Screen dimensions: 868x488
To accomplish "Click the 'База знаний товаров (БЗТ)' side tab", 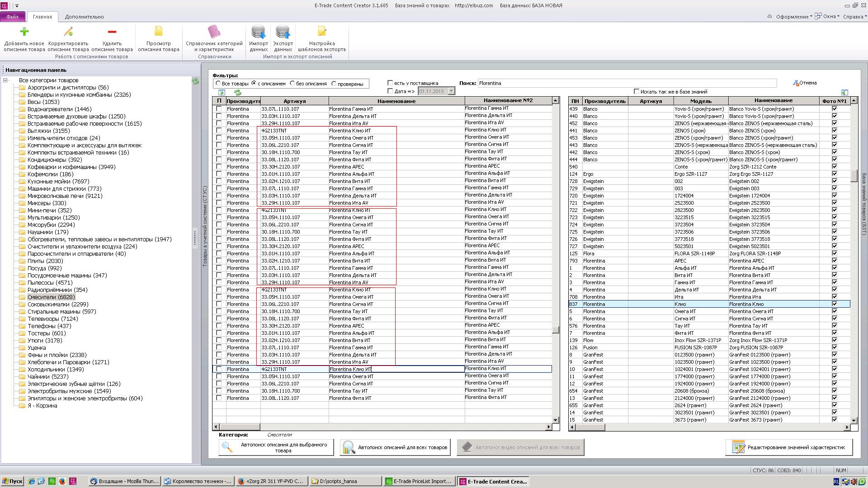I will 863,204.
